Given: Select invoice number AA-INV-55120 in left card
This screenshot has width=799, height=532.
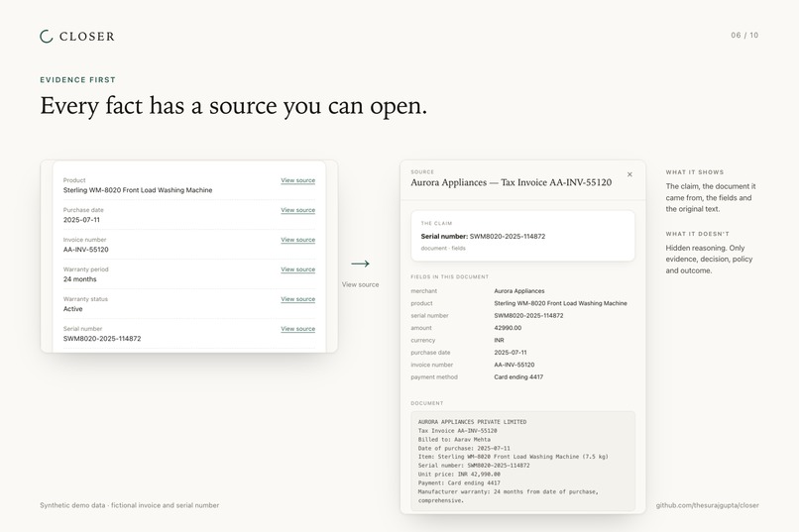Looking at the screenshot, I should (x=85, y=250).
